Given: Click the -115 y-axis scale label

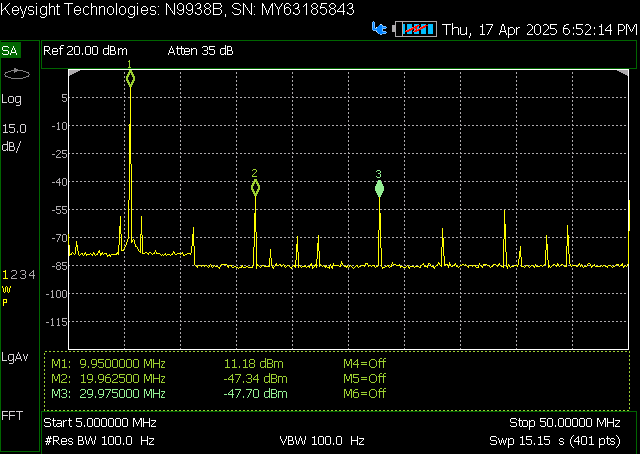Looking at the screenshot, I should point(57,322).
